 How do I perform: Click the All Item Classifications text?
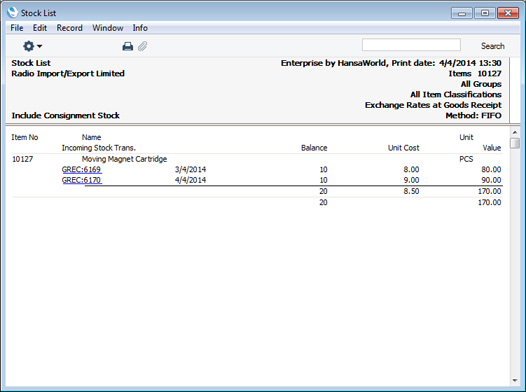(456, 95)
